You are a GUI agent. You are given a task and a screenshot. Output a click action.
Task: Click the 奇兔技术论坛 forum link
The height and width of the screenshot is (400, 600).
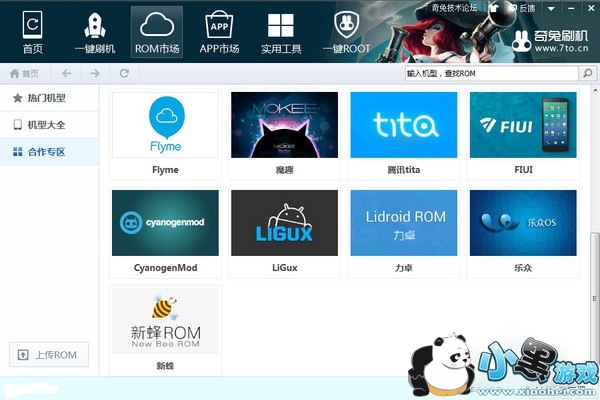pyautogui.click(x=454, y=8)
